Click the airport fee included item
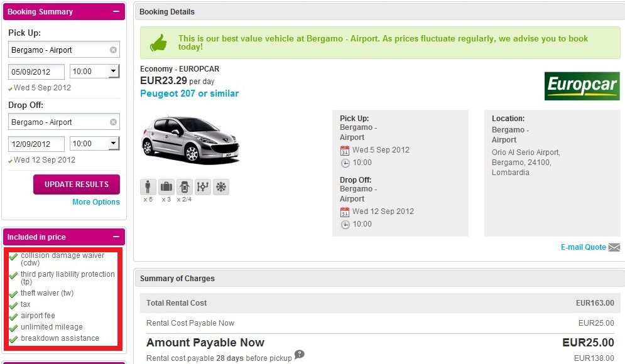The height and width of the screenshot is (364, 625). tap(38, 316)
